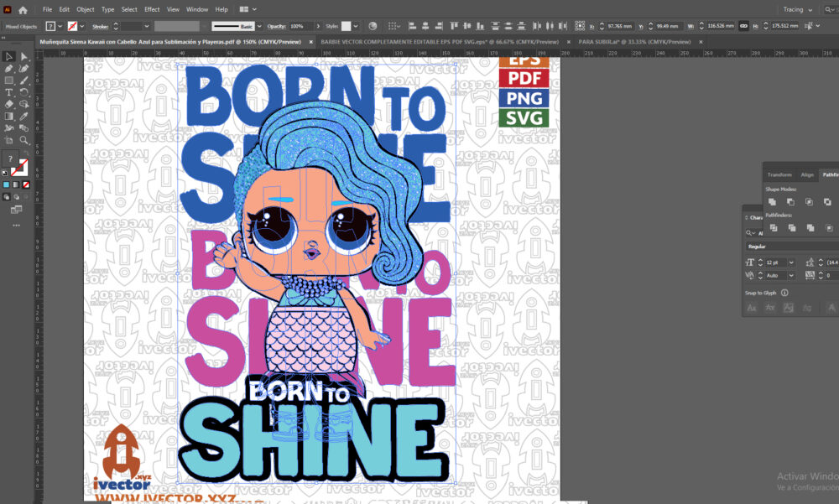This screenshot has height=504, width=839.
Task: Switch to the Align panel tab
Action: click(x=807, y=175)
